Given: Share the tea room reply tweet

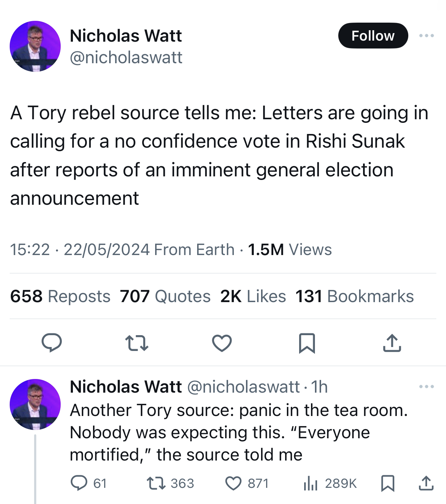Looking at the screenshot, I should [x=426, y=483].
